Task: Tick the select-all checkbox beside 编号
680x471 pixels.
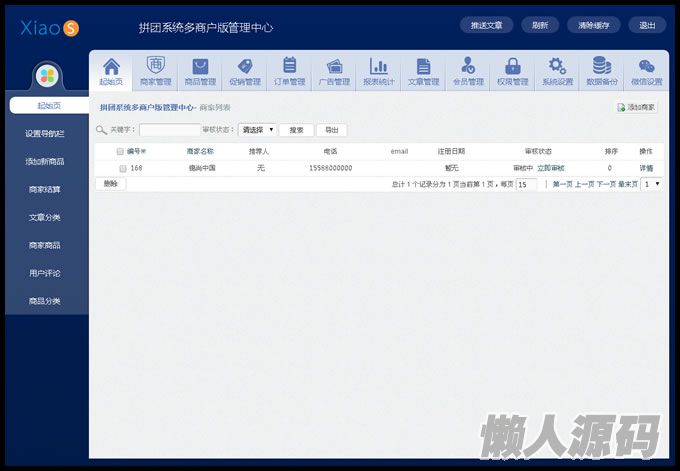Action: (x=120, y=151)
